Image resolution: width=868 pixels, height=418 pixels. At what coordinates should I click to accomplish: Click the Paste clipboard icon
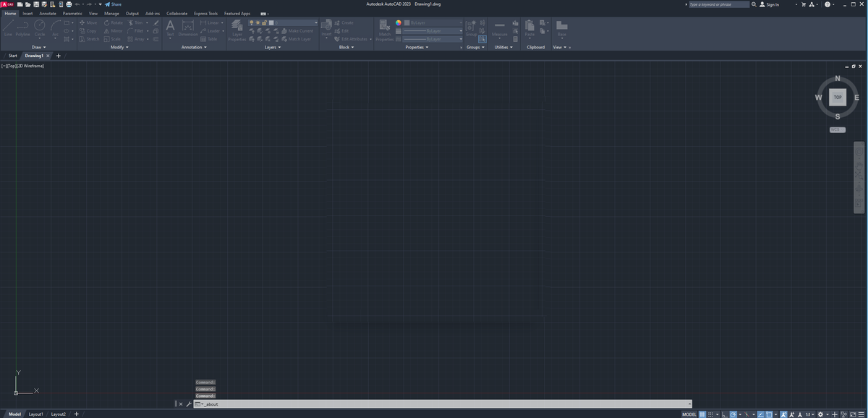coord(529,27)
